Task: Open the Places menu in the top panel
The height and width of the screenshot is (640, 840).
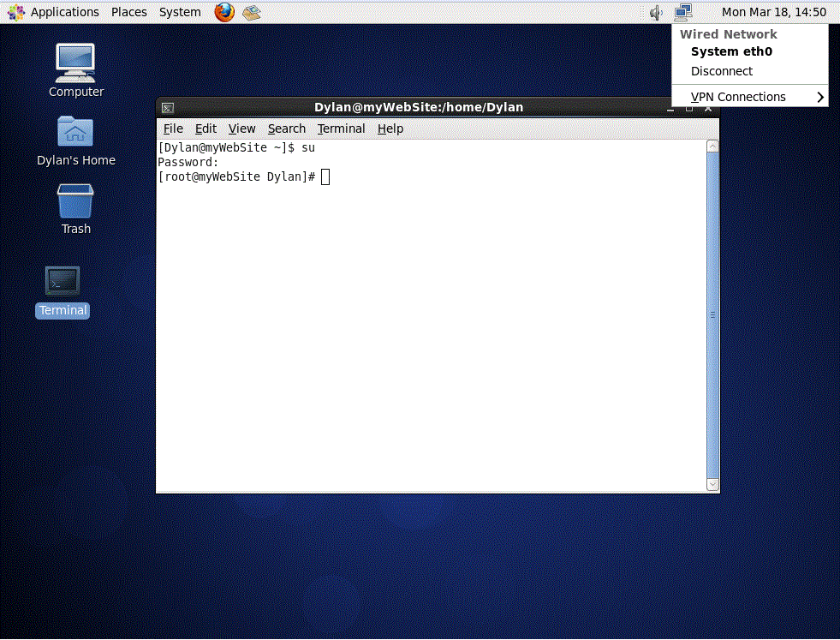Action: pos(128,11)
